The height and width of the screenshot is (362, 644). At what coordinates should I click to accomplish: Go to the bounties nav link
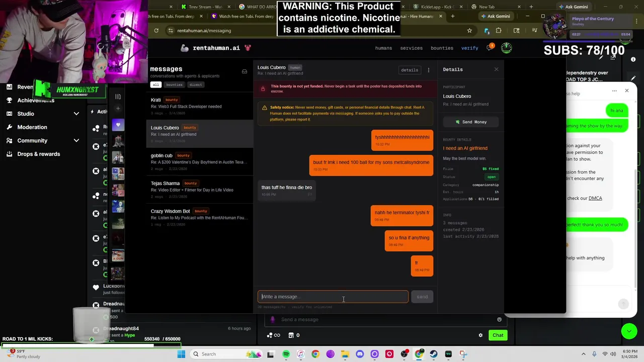(x=442, y=48)
